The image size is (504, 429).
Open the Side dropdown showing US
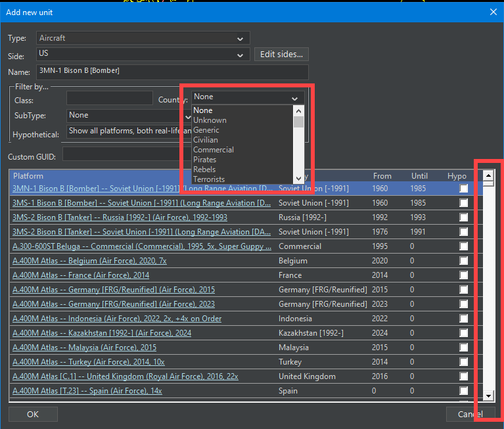coord(143,54)
